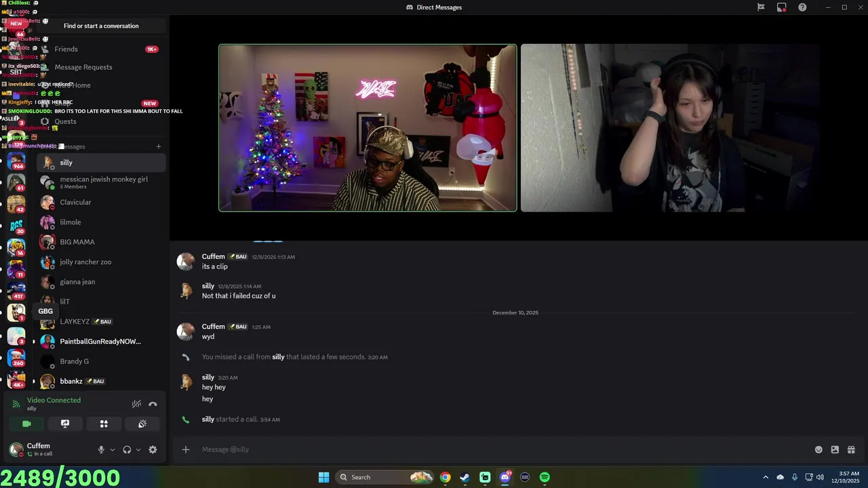Select the 'wyd' message
This screenshot has width=868, height=488.
(208, 337)
